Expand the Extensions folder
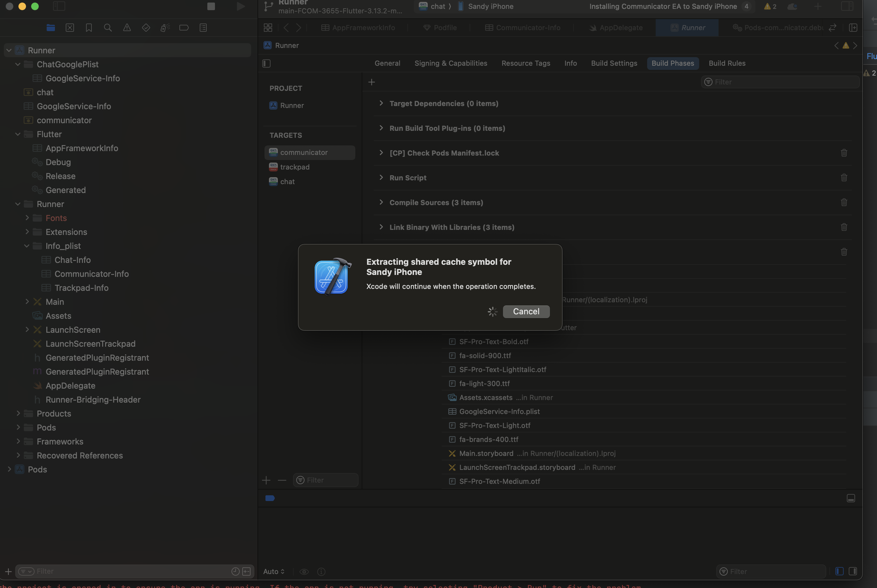Image resolution: width=877 pixels, height=588 pixels. point(27,232)
